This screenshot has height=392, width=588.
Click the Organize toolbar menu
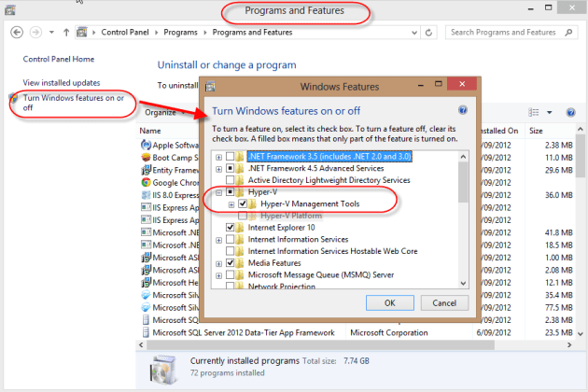[165, 112]
